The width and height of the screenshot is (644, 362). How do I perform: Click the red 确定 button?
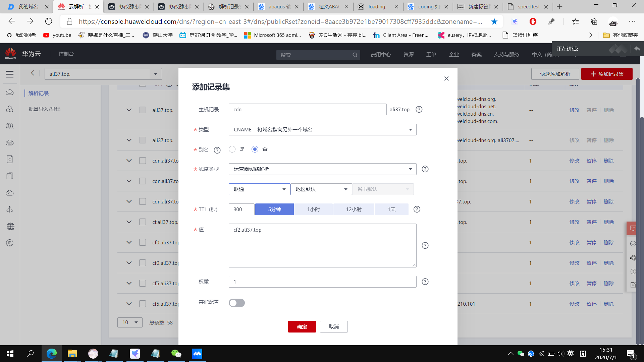[302, 327]
